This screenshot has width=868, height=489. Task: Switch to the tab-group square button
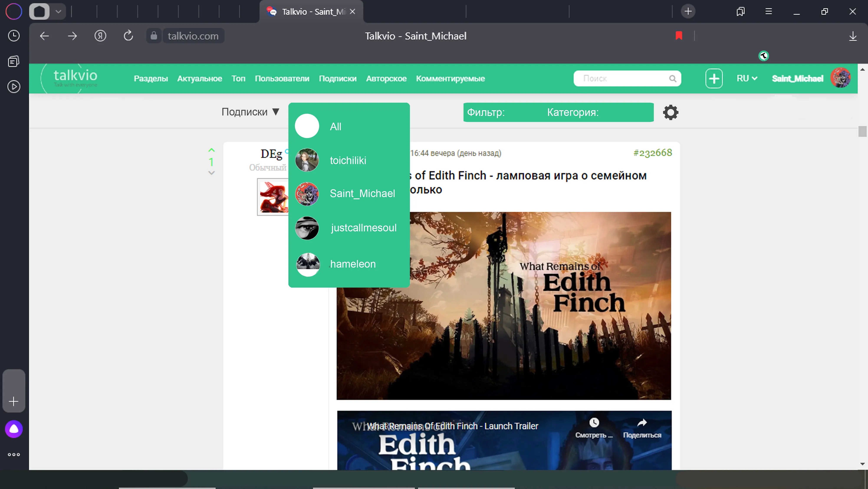[x=39, y=12]
